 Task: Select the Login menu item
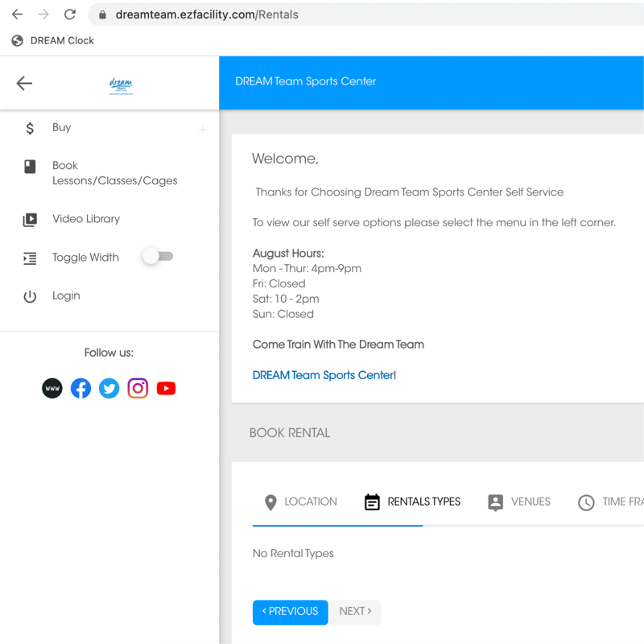point(66,296)
